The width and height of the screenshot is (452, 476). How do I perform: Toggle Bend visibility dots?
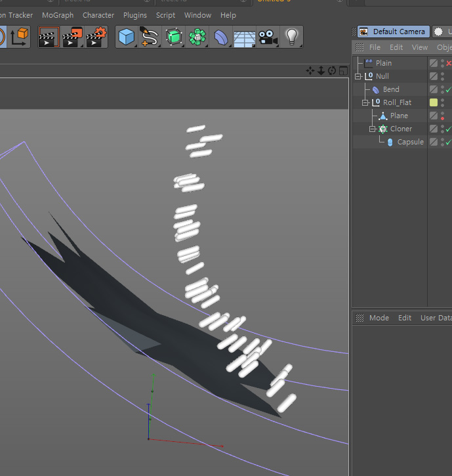coord(443,89)
